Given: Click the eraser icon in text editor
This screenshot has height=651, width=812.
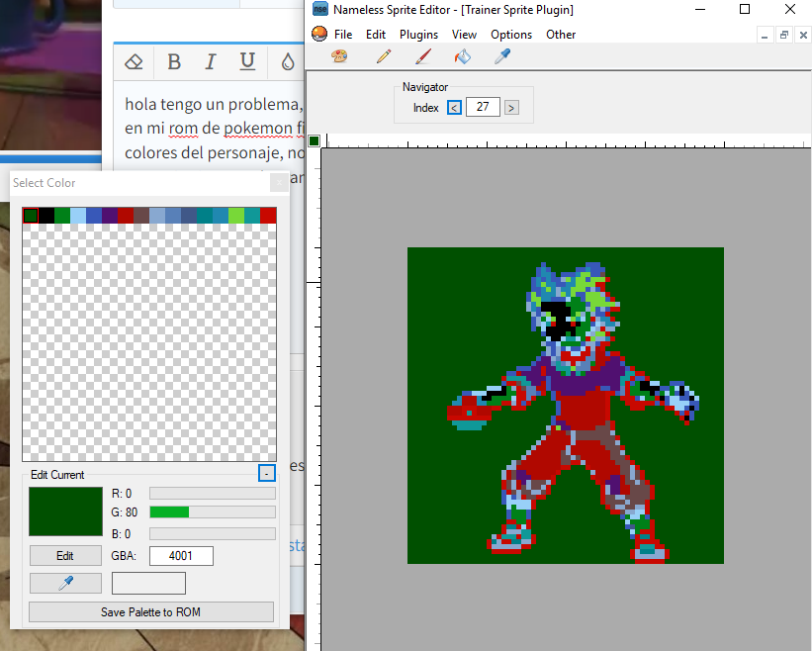Looking at the screenshot, I should [135, 62].
